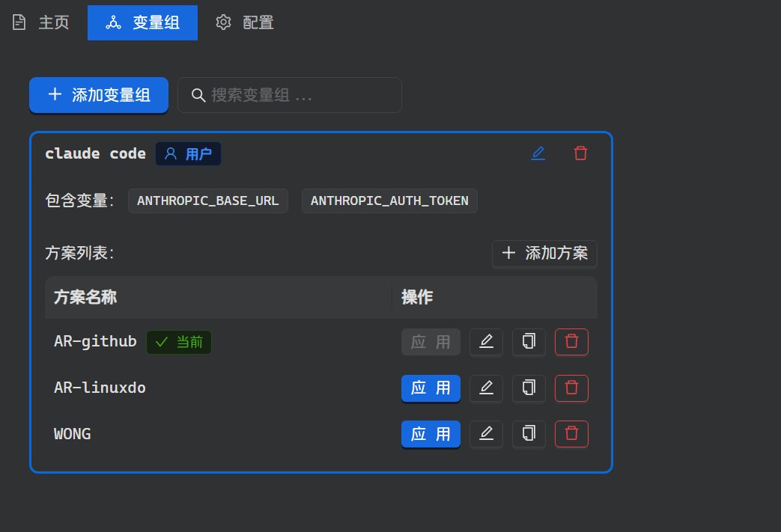Switch to the 主页 tab

point(41,22)
